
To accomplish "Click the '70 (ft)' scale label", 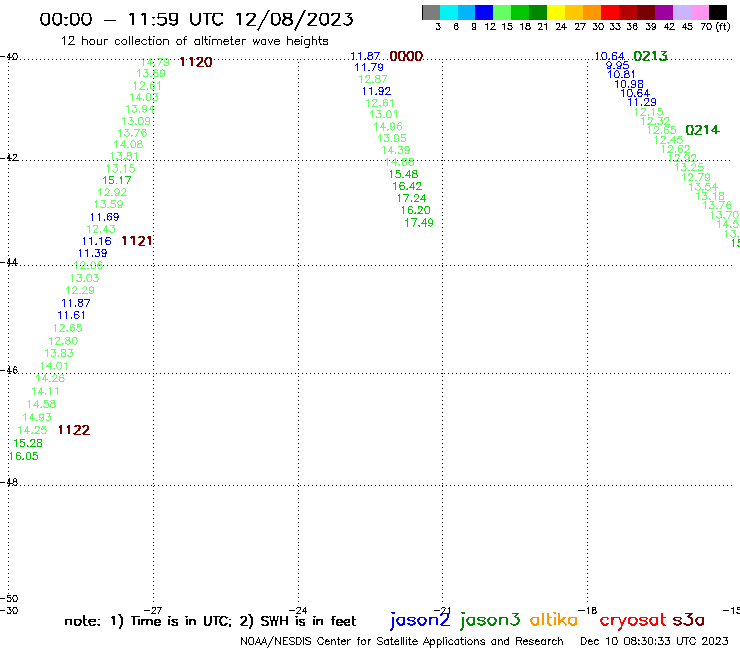I will coord(715,27).
